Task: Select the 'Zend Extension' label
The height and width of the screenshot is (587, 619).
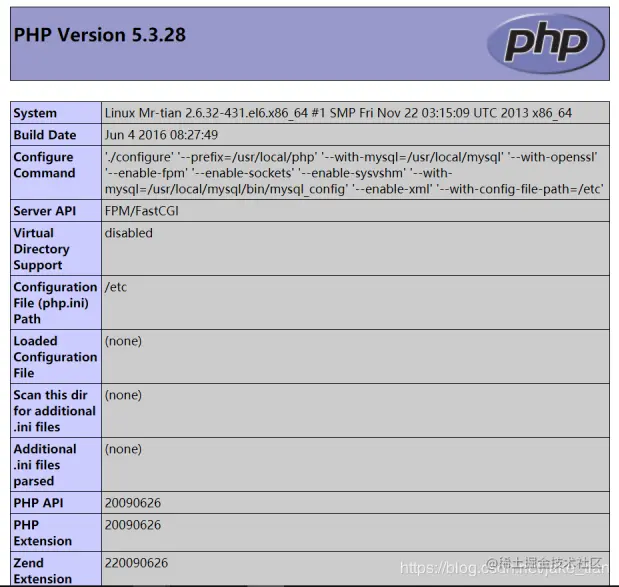Action: click(43, 571)
